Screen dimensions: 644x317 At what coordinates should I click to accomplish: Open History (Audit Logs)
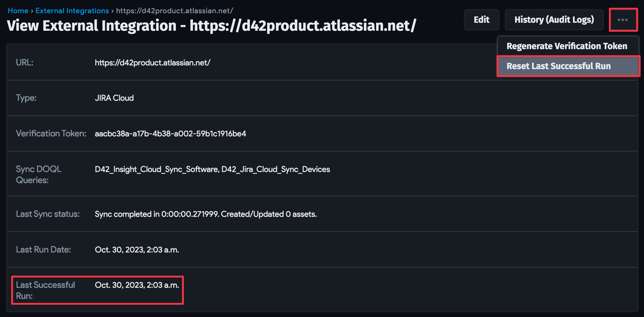[554, 20]
